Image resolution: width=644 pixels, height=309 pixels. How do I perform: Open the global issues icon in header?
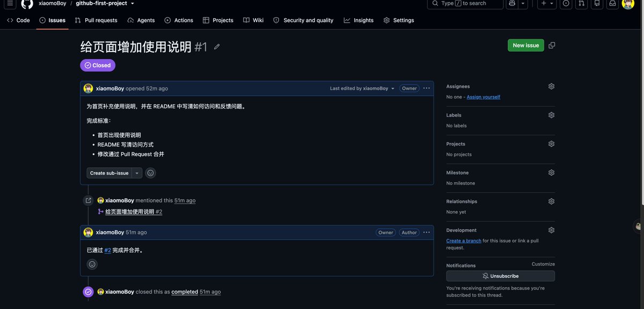(566, 3)
